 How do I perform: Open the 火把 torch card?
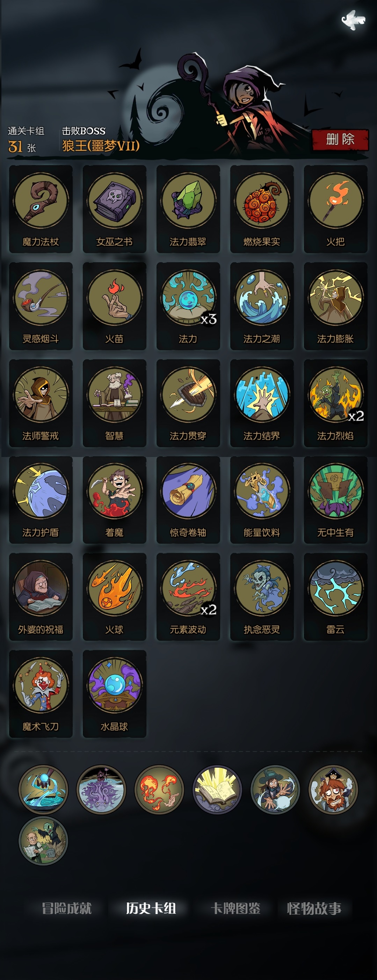(335, 209)
